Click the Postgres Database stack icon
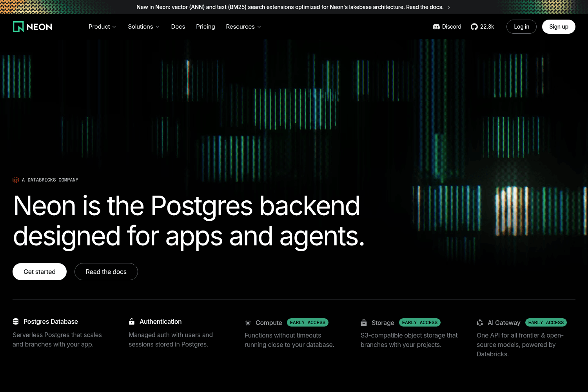The height and width of the screenshot is (392, 588). click(16, 321)
